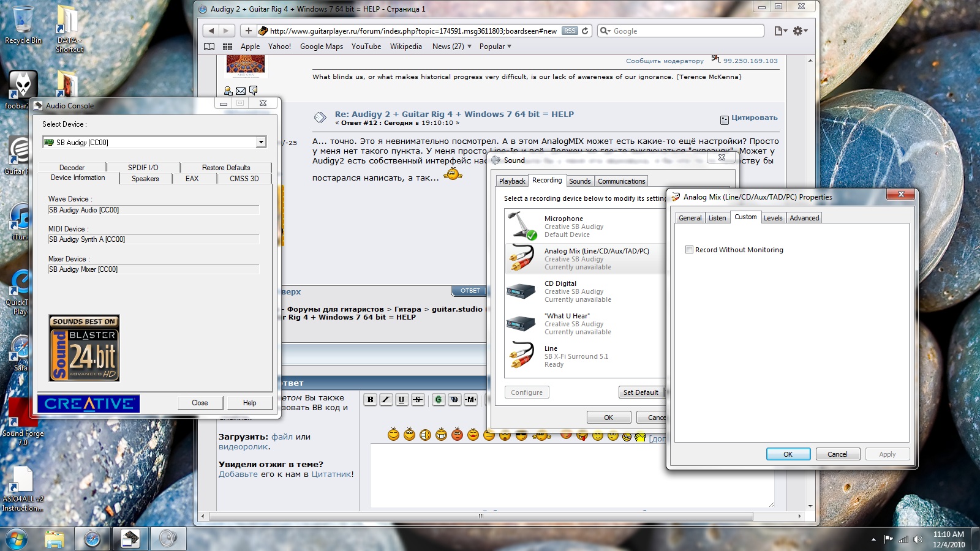The width and height of the screenshot is (980, 551).
Task: Select the CD Digital recording device
Action: [x=585, y=291]
